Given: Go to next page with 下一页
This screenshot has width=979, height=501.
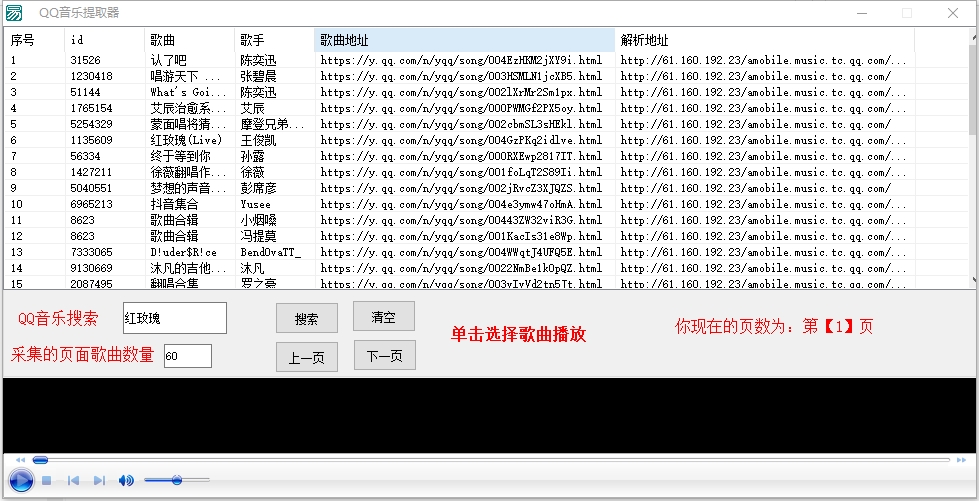Looking at the screenshot, I should [384, 355].
